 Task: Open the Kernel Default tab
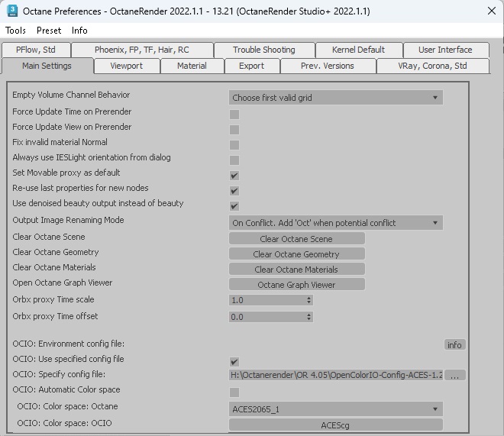pyautogui.click(x=358, y=50)
